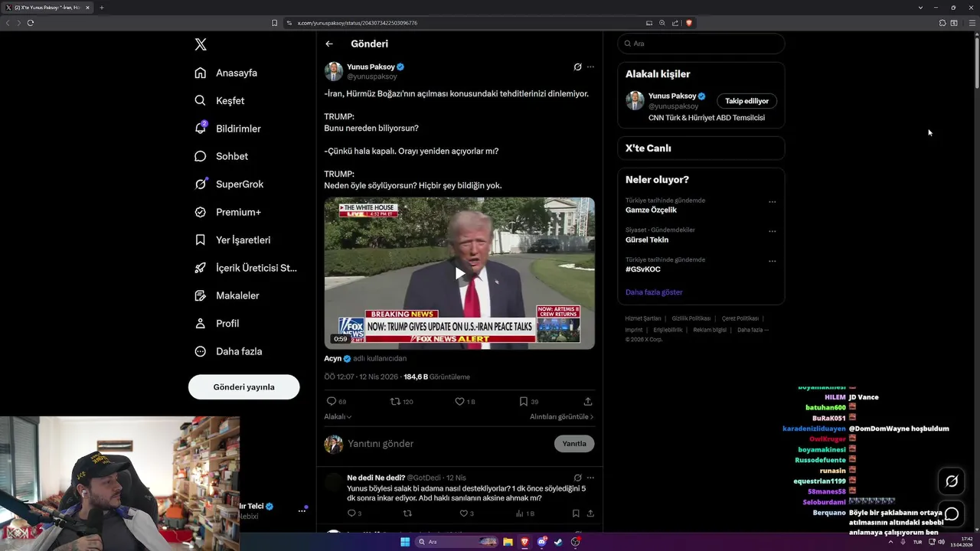980x551 pixels.
Task: Bookmark the main post
Action: [528, 401]
